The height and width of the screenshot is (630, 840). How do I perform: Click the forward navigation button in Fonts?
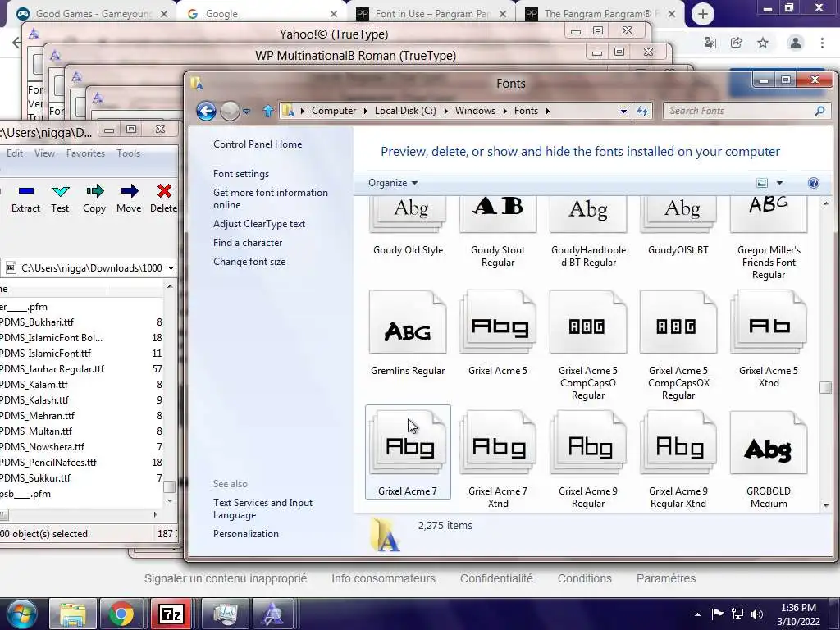(230, 111)
